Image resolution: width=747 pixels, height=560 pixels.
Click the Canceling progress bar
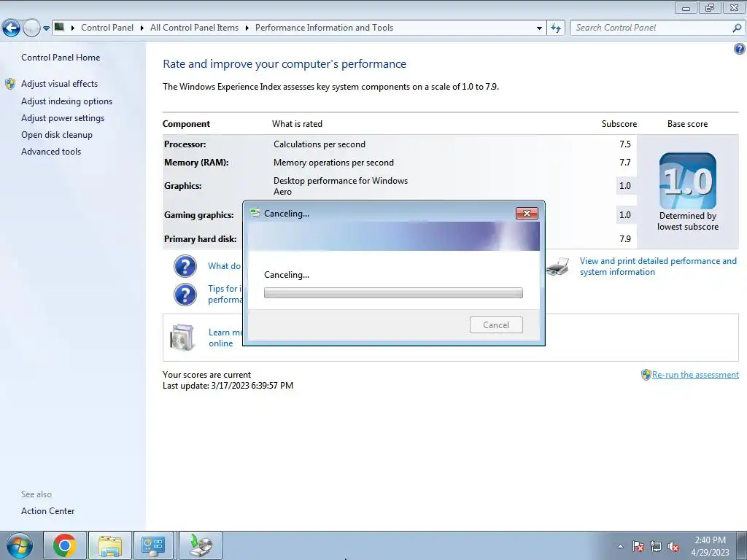(393, 293)
